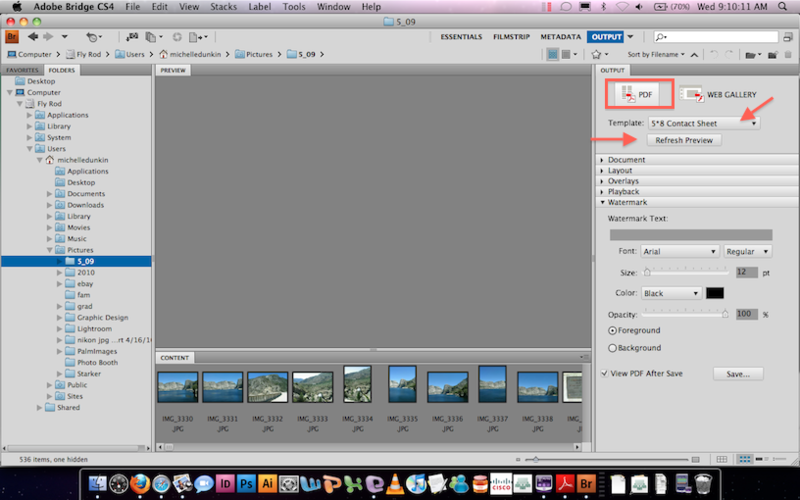Open the Font dropdown showing Arial
The height and width of the screenshot is (500, 800).
pyautogui.click(x=679, y=252)
